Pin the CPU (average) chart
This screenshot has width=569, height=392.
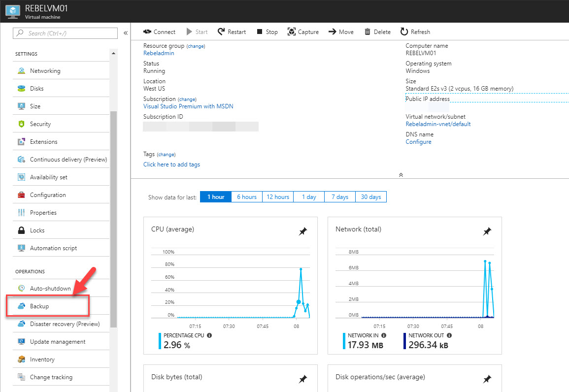pos(302,231)
